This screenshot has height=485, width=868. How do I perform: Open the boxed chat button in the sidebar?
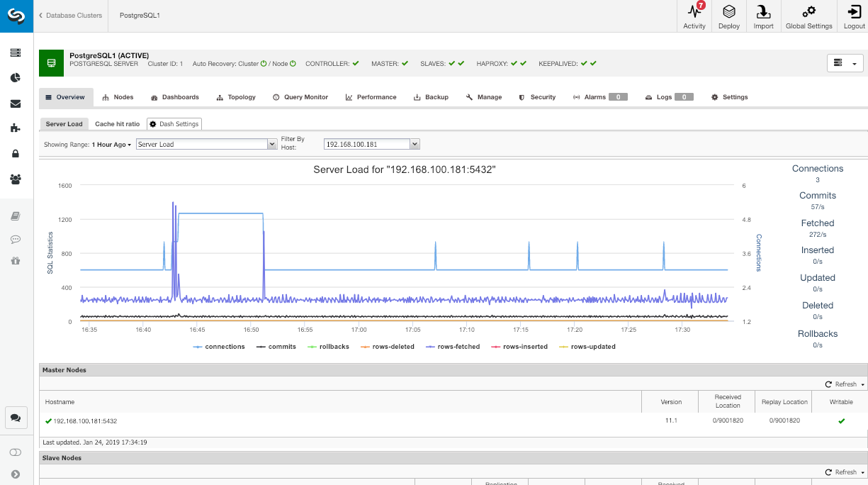click(x=16, y=418)
